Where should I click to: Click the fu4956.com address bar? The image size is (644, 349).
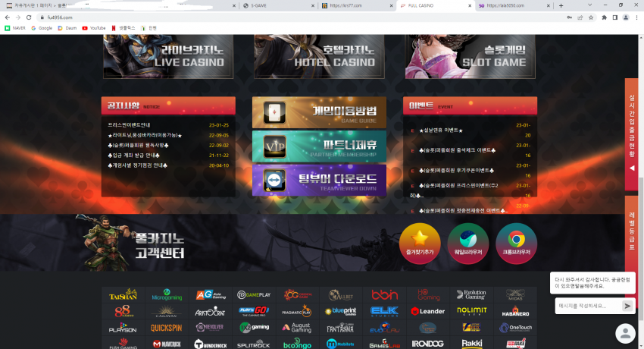point(300,17)
